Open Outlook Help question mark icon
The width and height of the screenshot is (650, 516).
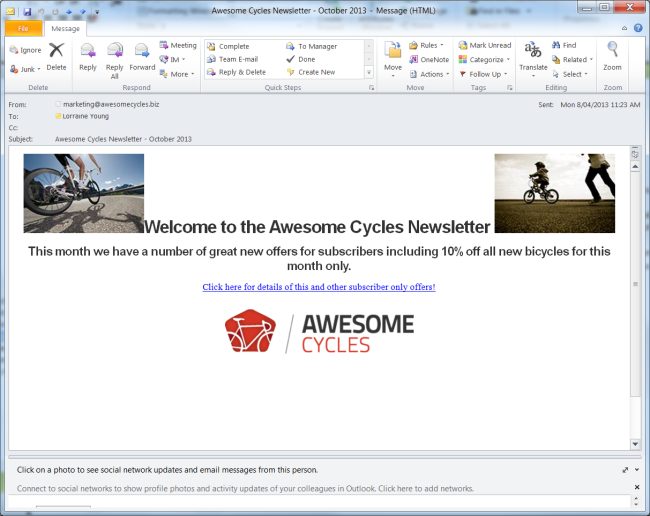pos(638,28)
